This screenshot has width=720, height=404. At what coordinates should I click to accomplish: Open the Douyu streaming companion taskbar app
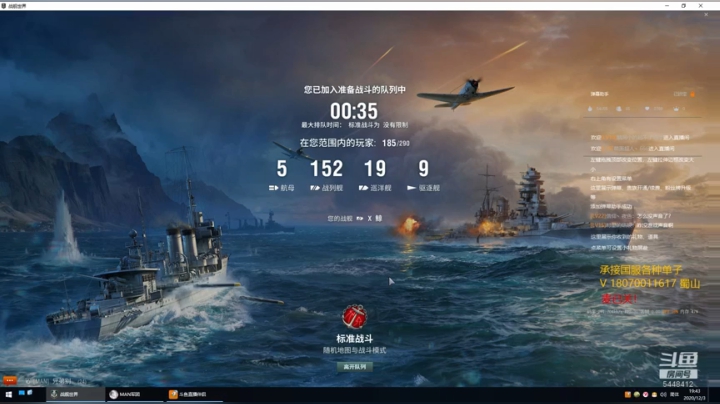tap(195, 394)
